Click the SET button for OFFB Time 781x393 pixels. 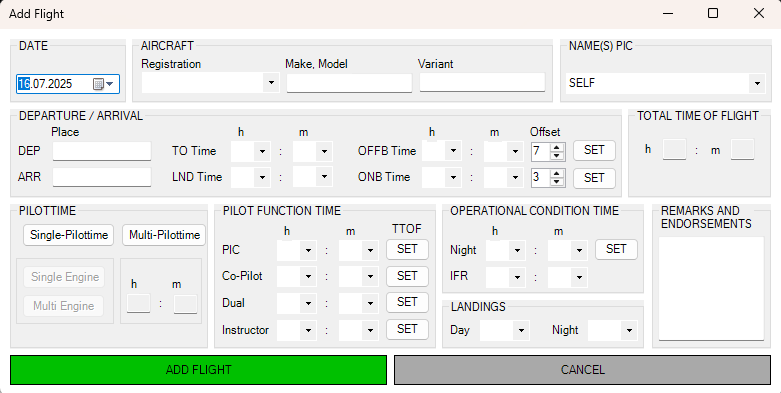point(594,150)
